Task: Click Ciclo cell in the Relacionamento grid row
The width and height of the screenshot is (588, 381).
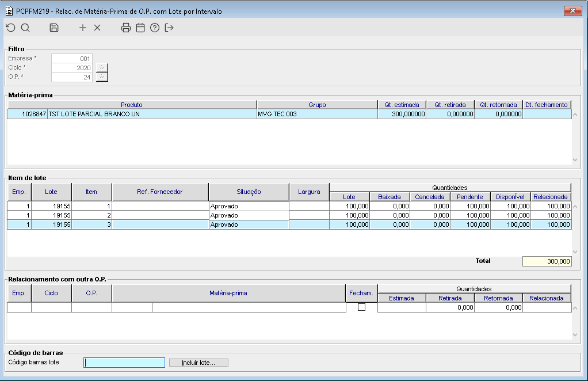Action: (51, 307)
